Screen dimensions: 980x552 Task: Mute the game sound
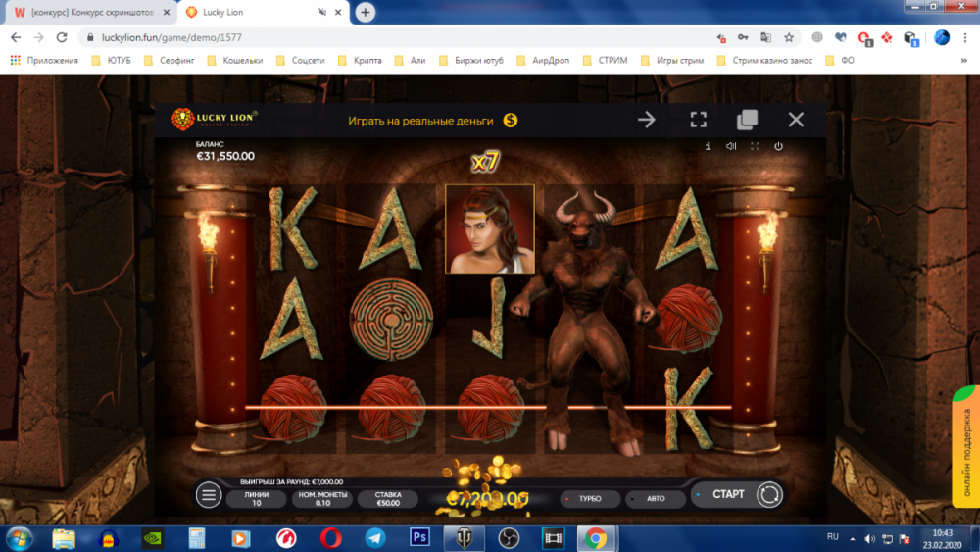(x=731, y=146)
